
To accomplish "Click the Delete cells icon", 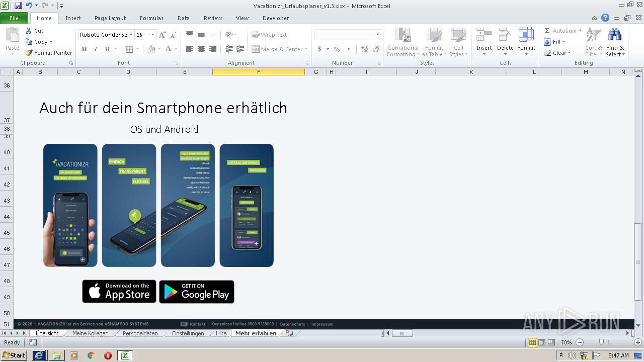I will [x=505, y=35].
